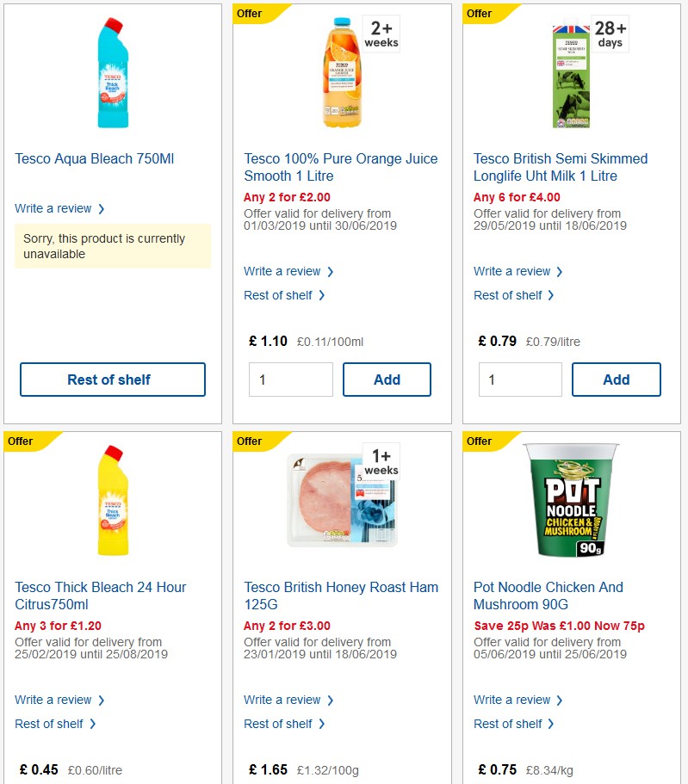This screenshot has height=784, width=688.
Task: Open the Tesco British Honey Roast Ham 125G page
Action: click(x=341, y=597)
